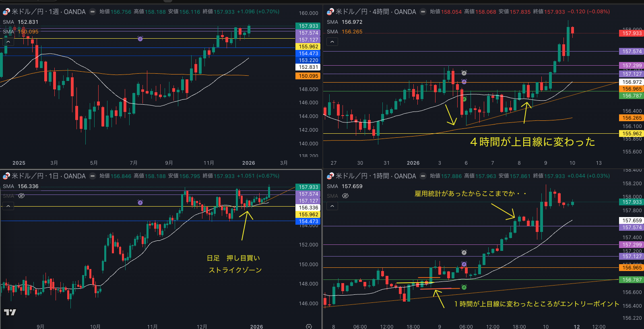Image resolution: width=644 pixels, height=329 pixels.
Task: Click market status icon beside 4-hour chart title
Action: pyautogui.click(x=423, y=12)
